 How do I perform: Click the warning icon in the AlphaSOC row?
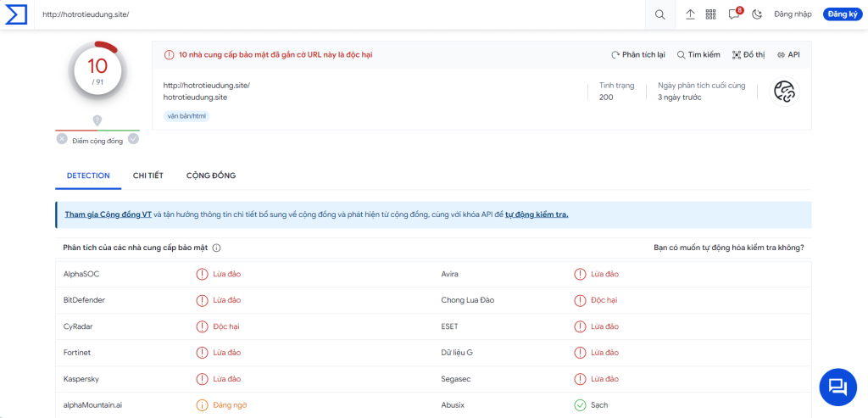202,274
